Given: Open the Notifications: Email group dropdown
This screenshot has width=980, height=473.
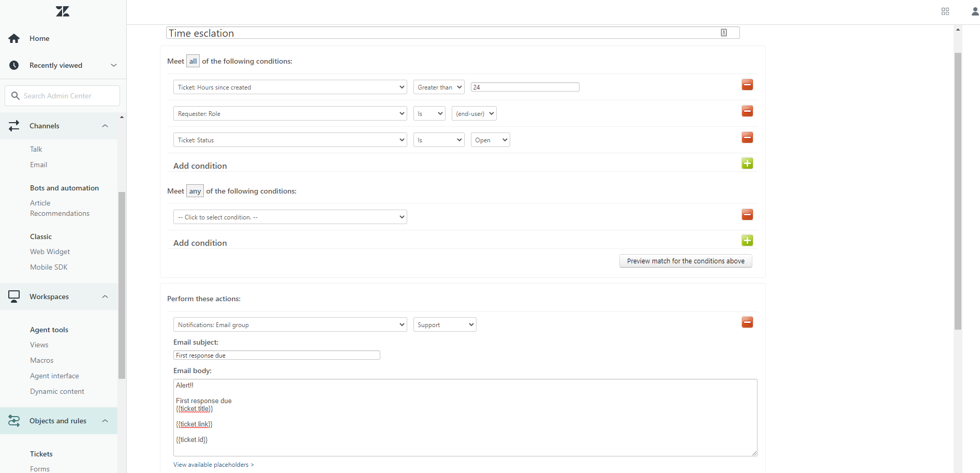Looking at the screenshot, I should coord(290,324).
